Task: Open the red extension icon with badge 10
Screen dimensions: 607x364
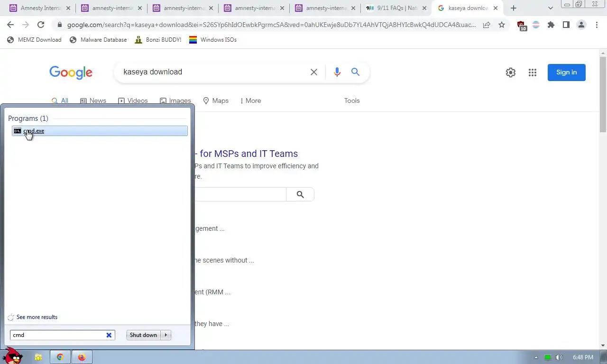Action: pyautogui.click(x=521, y=26)
